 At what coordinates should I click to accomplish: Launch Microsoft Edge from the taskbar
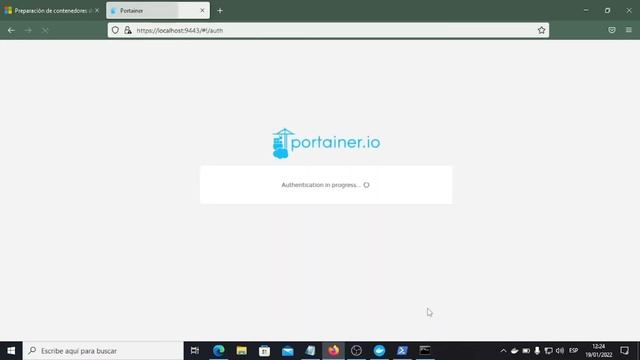coord(219,351)
